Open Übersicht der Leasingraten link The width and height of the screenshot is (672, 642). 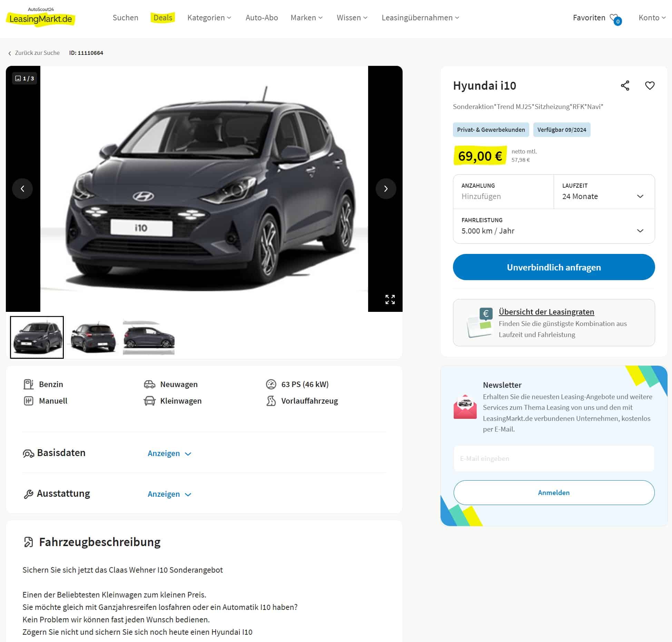click(546, 312)
